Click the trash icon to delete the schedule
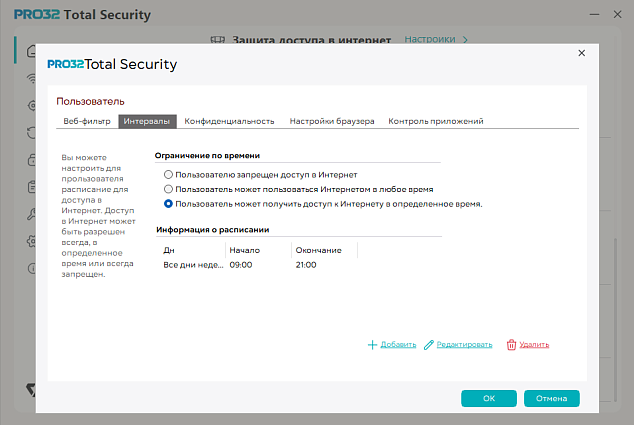The image size is (634, 425). [x=511, y=345]
